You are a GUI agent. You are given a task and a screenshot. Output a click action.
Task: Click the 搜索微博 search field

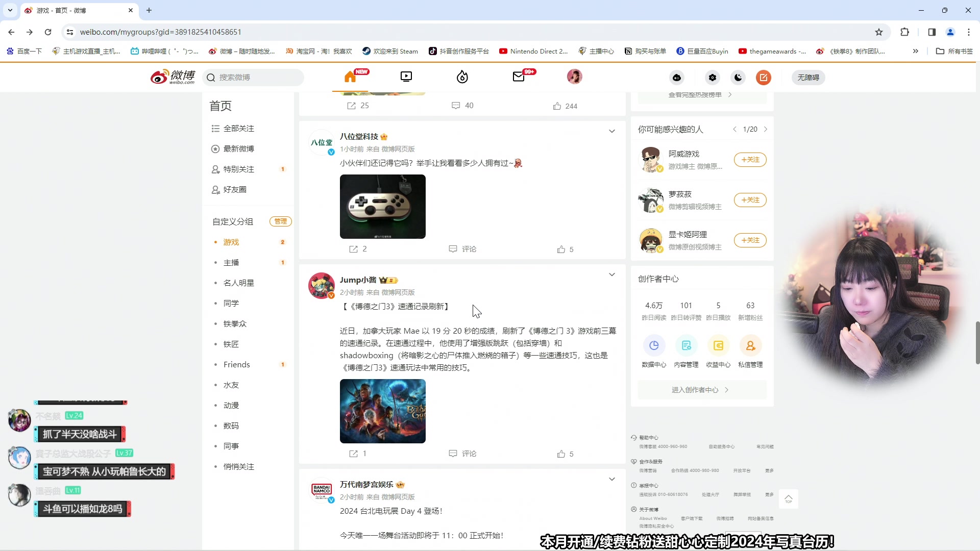pyautogui.click(x=254, y=77)
